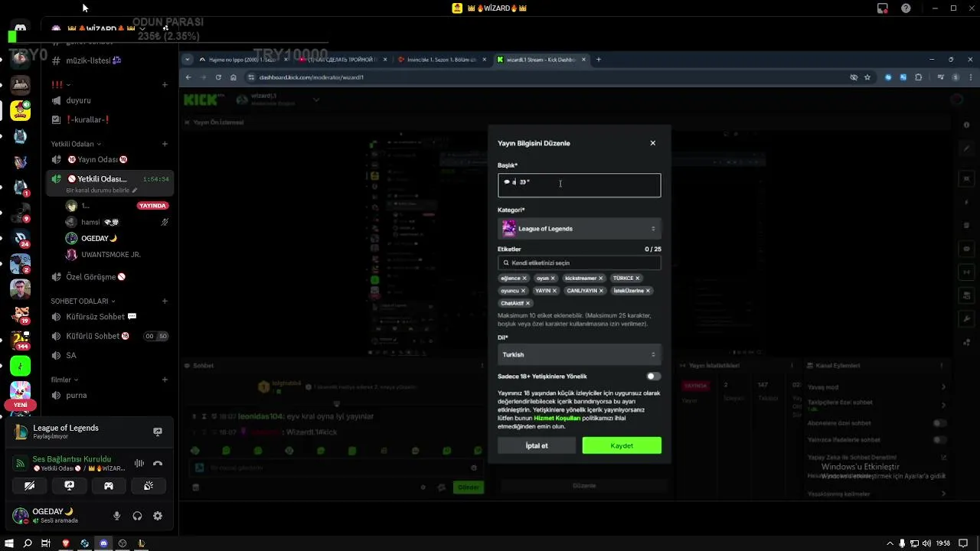Reload the Kick dashboard page
Screen dimensions: 980x551
coord(218,77)
